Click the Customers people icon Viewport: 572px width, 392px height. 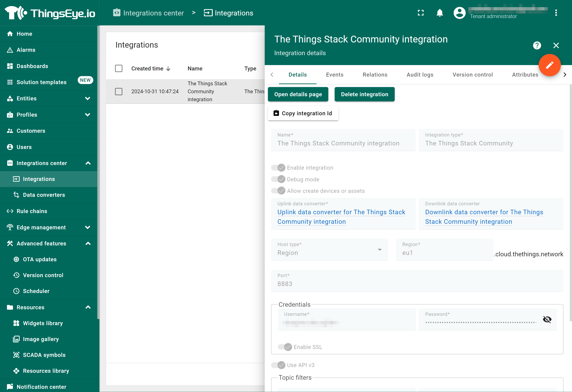[x=10, y=131]
